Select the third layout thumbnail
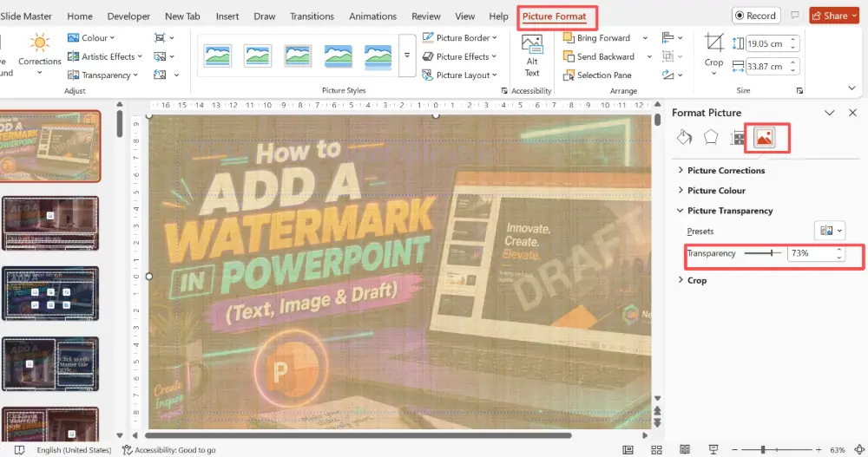The width and height of the screenshot is (868, 457). (x=50, y=294)
